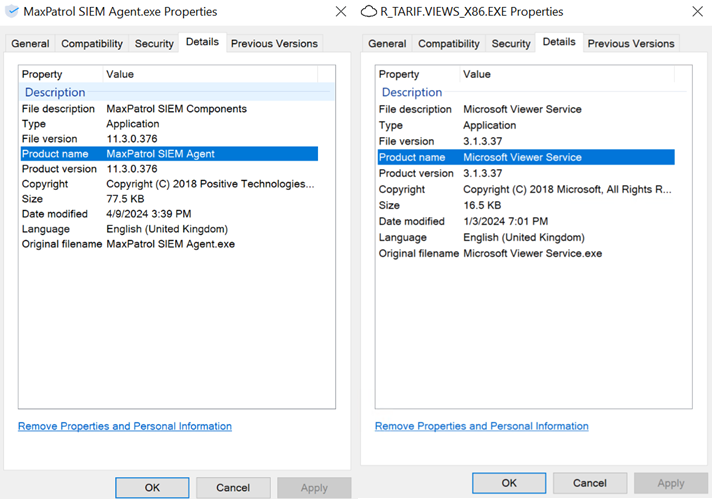Select the Type row in R_TARIF window

click(526, 125)
